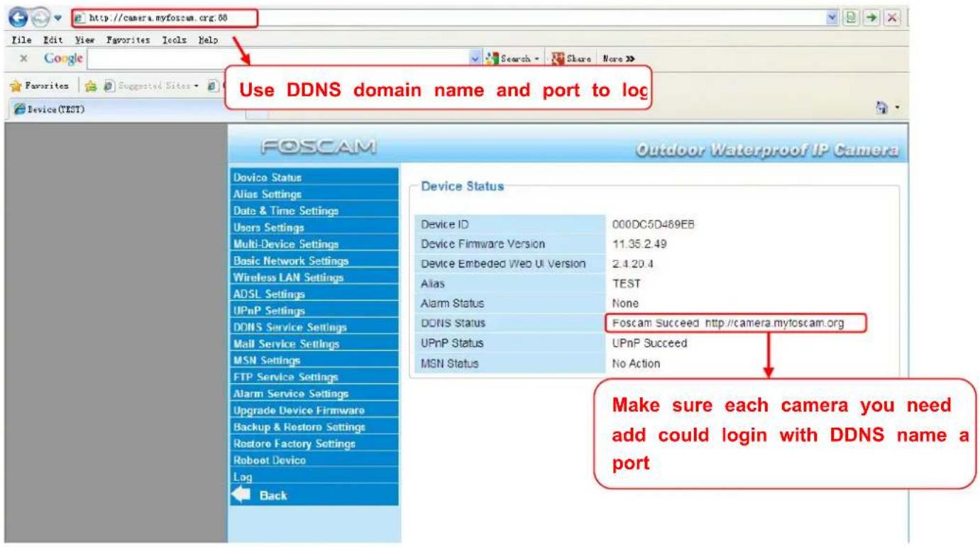Screen dimensions: 980x547
Task: Close the Google toolbar
Action: (x=23, y=59)
